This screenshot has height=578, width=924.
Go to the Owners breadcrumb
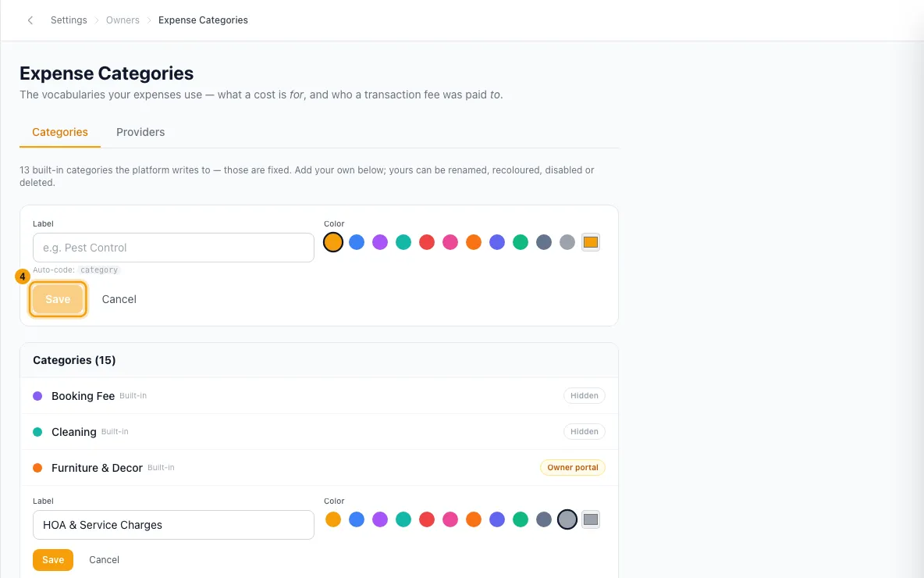[123, 20]
